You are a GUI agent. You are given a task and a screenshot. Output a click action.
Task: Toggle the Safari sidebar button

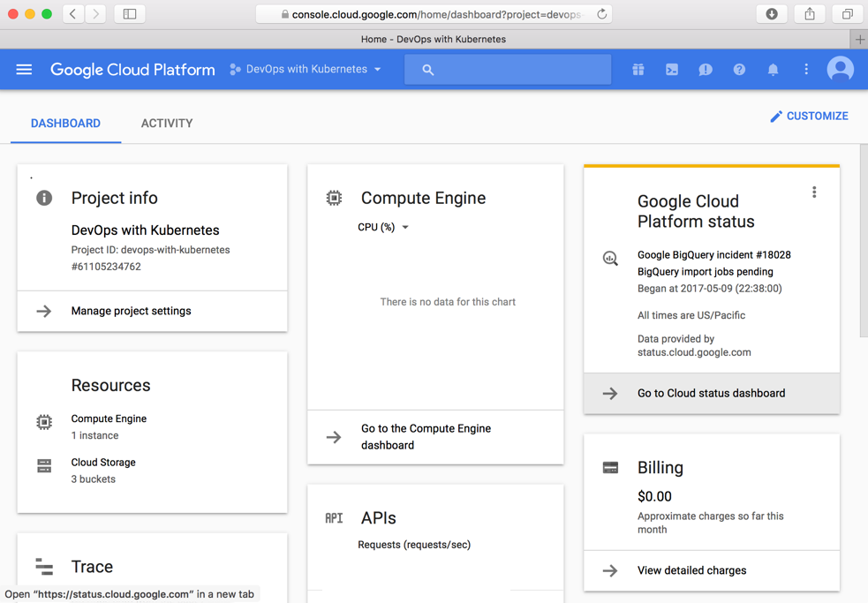click(x=130, y=14)
